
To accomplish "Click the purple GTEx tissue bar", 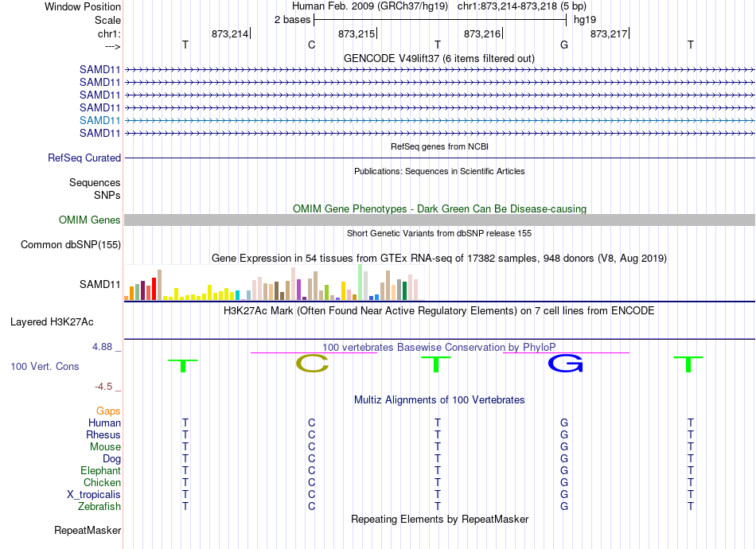I will coord(299,290).
